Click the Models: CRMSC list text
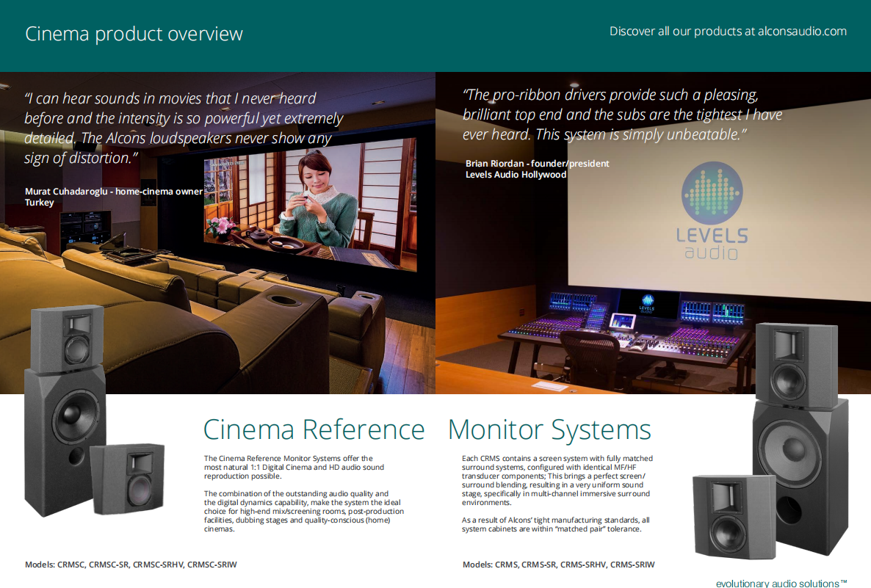The height and width of the screenshot is (588, 871). click(x=131, y=565)
